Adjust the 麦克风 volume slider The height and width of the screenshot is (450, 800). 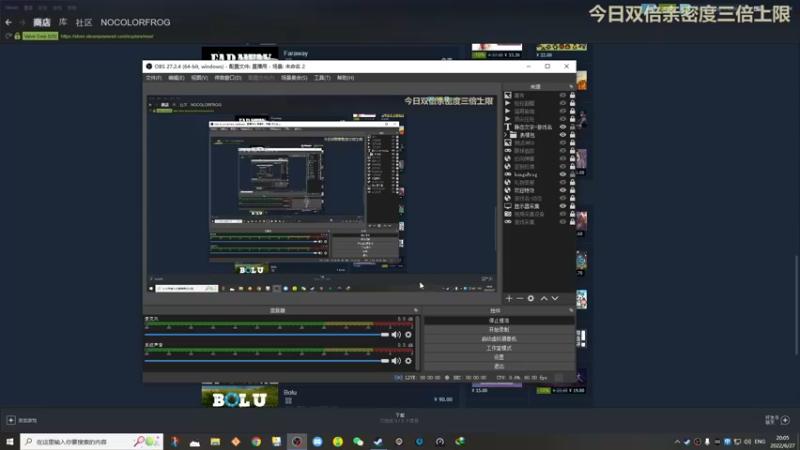point(266,335)
